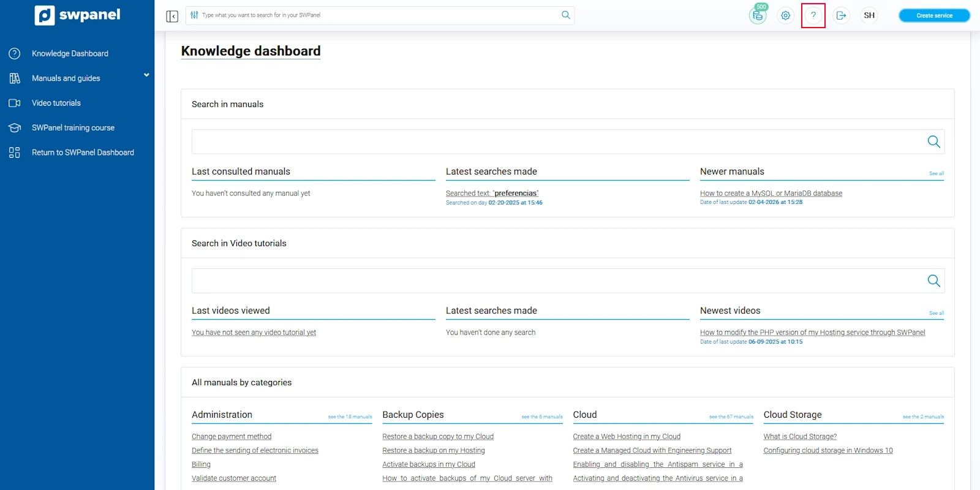Select Return to SWPanel Dashboard
Image resolution: width=980 pixels, height=490 pixels.
pyautogui.click(x=83, y=153)
